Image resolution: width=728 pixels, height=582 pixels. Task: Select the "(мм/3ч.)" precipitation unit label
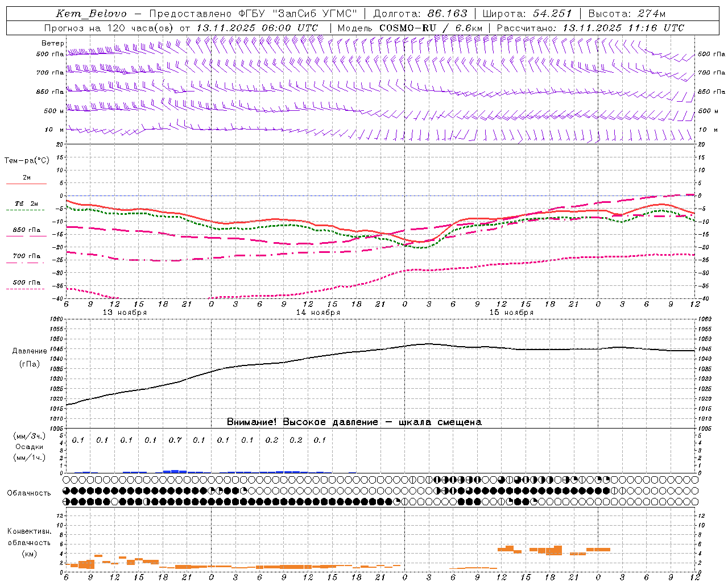point(29,436)
